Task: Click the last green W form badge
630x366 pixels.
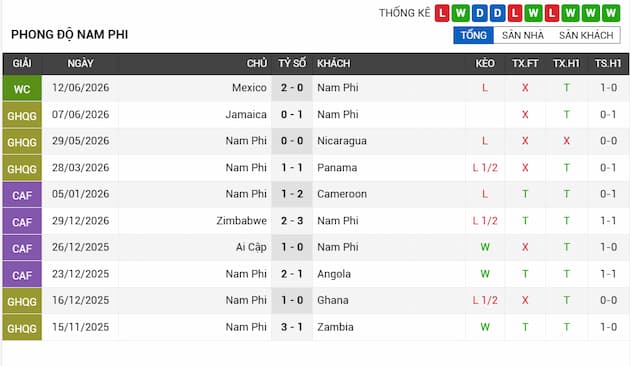Action: 611,13
